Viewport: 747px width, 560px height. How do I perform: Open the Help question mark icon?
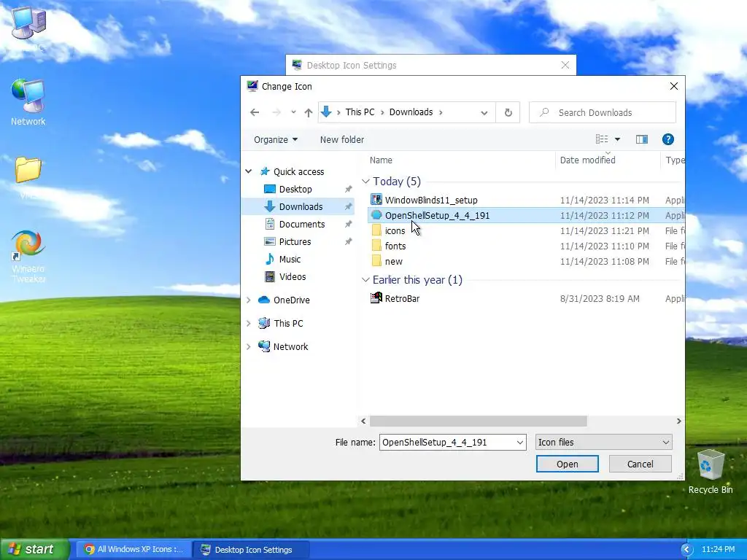point(668,139)
